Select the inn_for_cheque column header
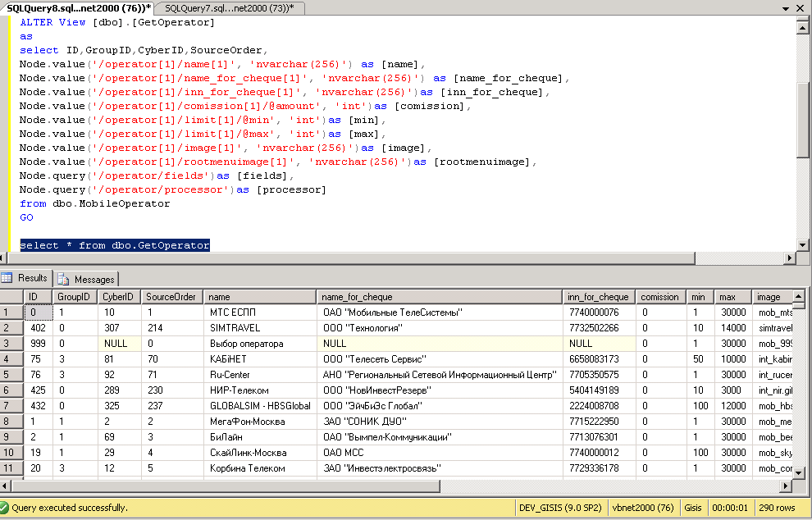The image size is (812, 520). [599, 297]
